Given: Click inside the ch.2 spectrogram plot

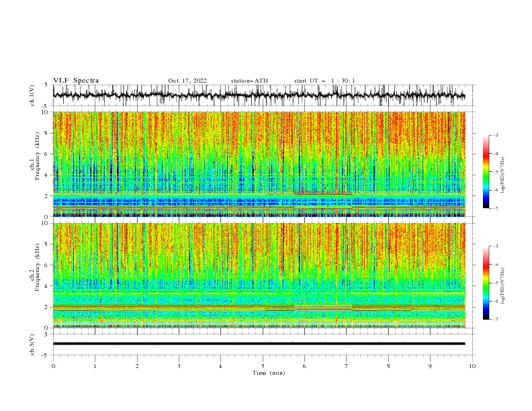Looking at the screenshot, I should [x=259, y=275].
